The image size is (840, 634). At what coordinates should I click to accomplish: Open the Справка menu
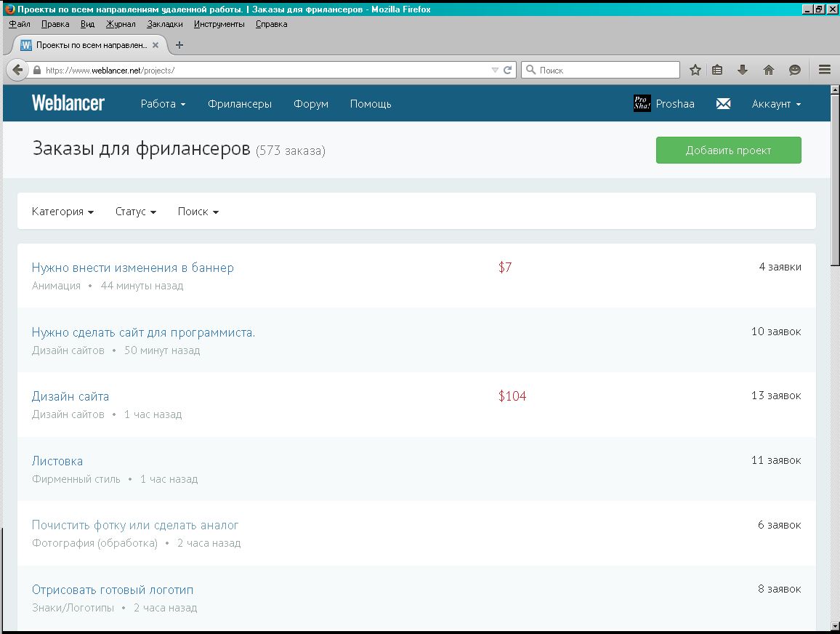coord(272,24)
